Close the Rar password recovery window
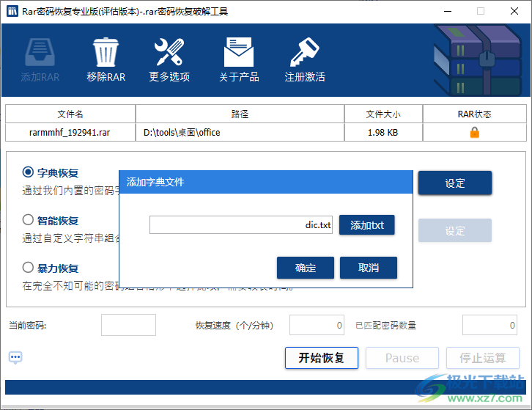532x410 pixels. click(514, 11)
